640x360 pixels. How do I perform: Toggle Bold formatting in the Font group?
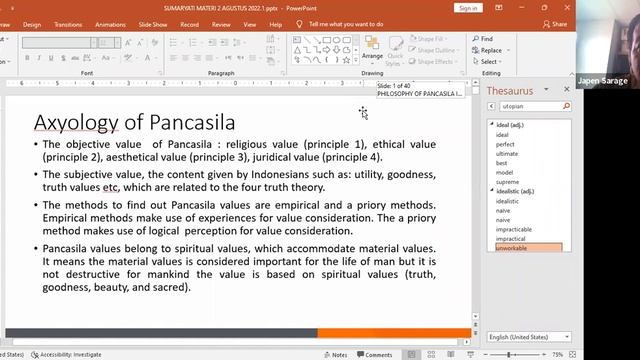(x=27, y=58)
